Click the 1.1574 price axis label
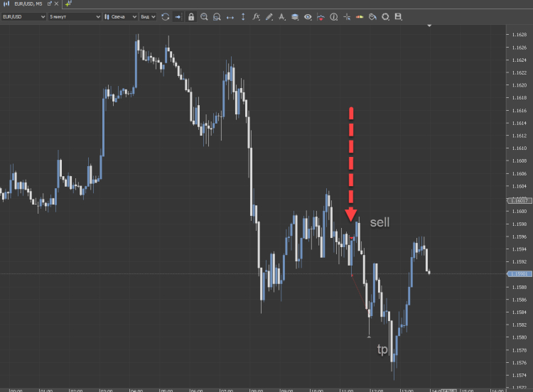The image size is (533, 392). (x=519, y=376)
